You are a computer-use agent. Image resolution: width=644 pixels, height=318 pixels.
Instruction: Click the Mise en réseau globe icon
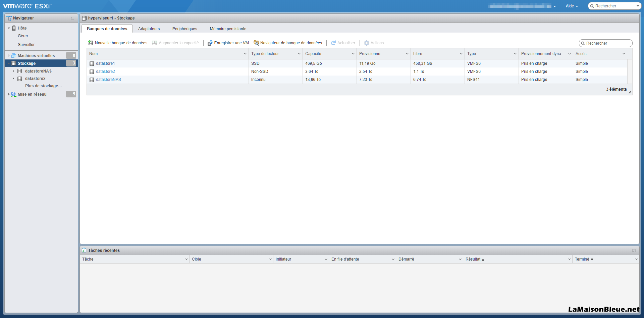pyautogui.click(x=13, y=94)
